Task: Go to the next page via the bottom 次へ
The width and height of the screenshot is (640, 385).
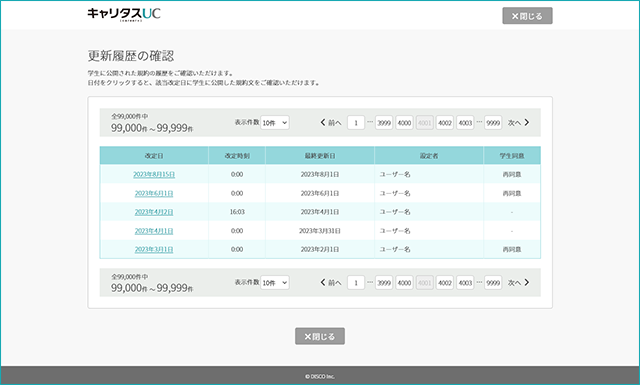Action: pos(518,283)
